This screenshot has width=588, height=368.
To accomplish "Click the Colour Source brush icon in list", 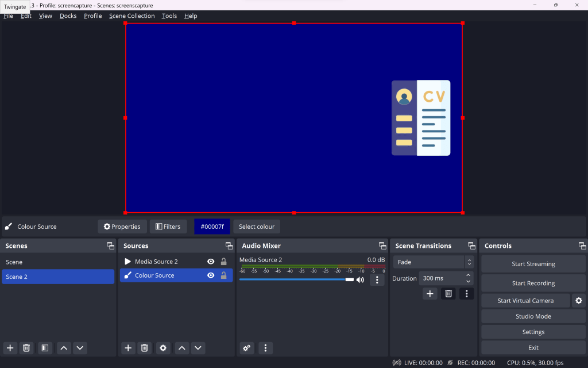I will [x=127, y=275].
